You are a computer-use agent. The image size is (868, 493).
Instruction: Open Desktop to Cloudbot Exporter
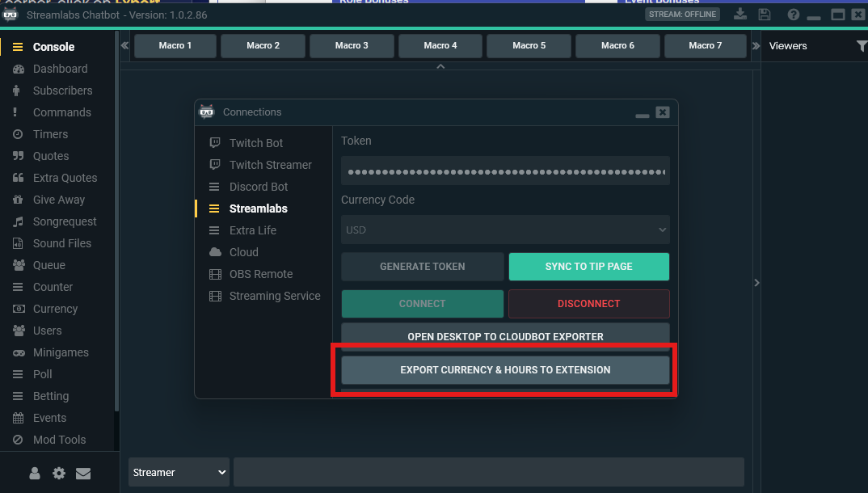point(505,336)
